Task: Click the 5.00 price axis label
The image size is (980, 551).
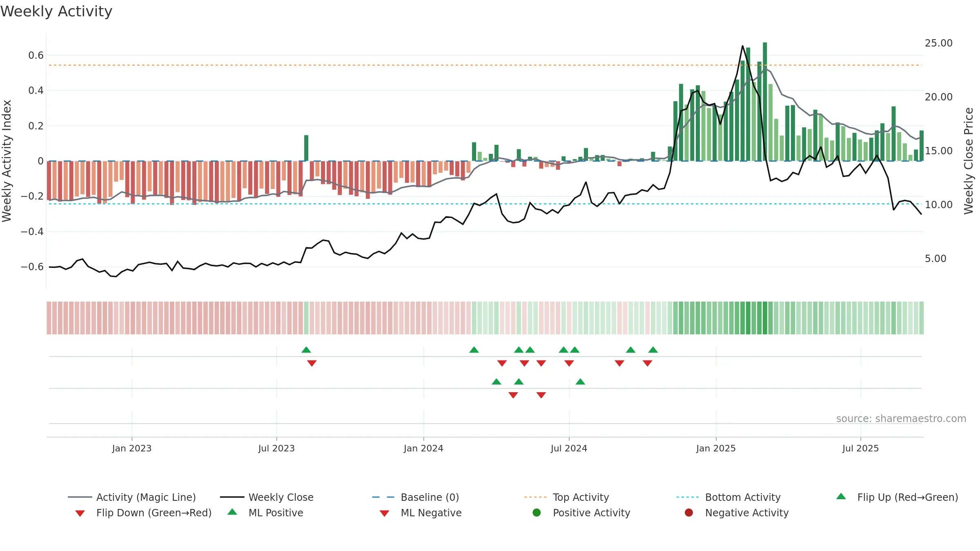Action: pos(935,259)
